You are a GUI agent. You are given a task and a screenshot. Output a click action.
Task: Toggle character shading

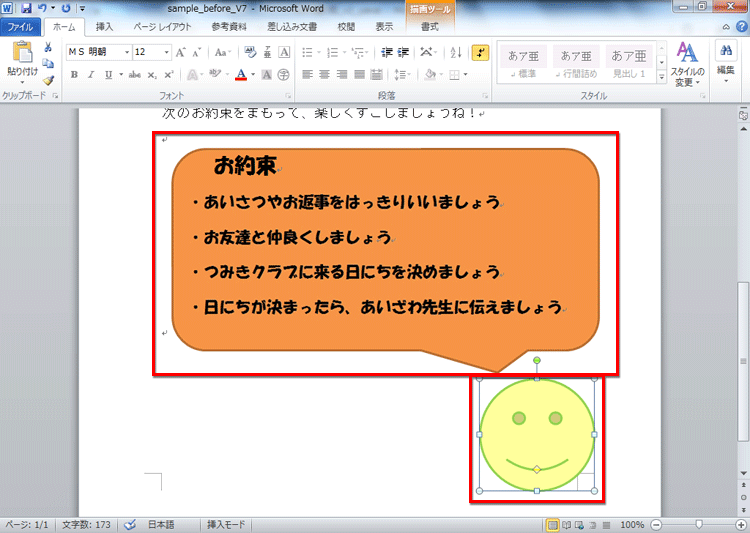[267, 75]
